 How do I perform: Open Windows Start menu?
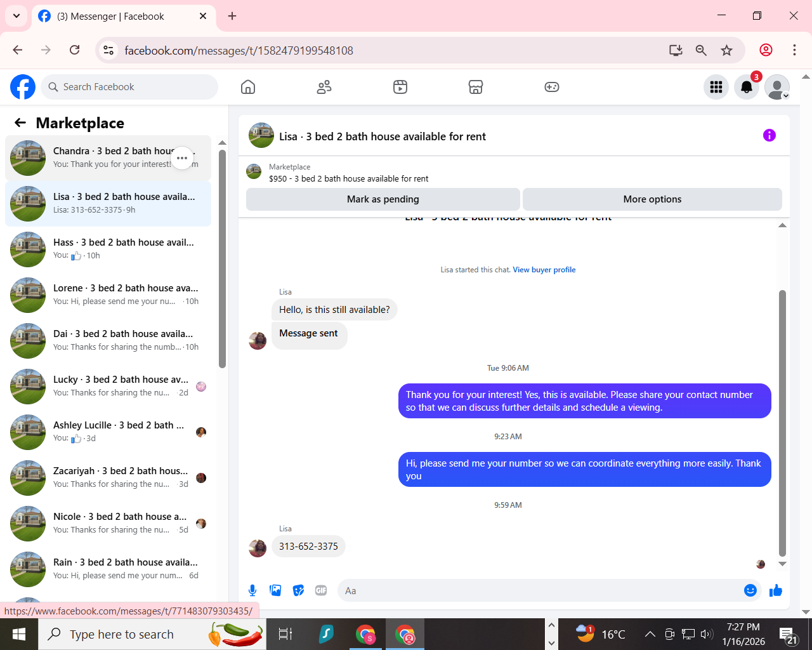[19, 634]
